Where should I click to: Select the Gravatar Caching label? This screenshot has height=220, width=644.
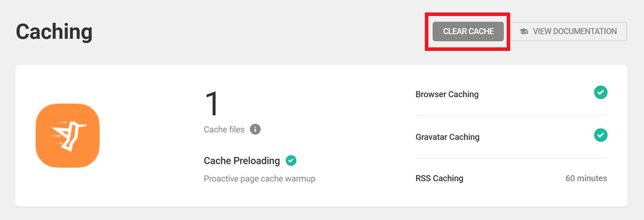(448, 137)
